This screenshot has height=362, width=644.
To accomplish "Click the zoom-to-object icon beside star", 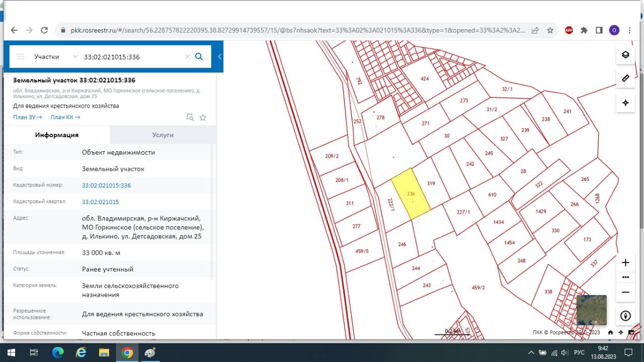I will 190,117.
